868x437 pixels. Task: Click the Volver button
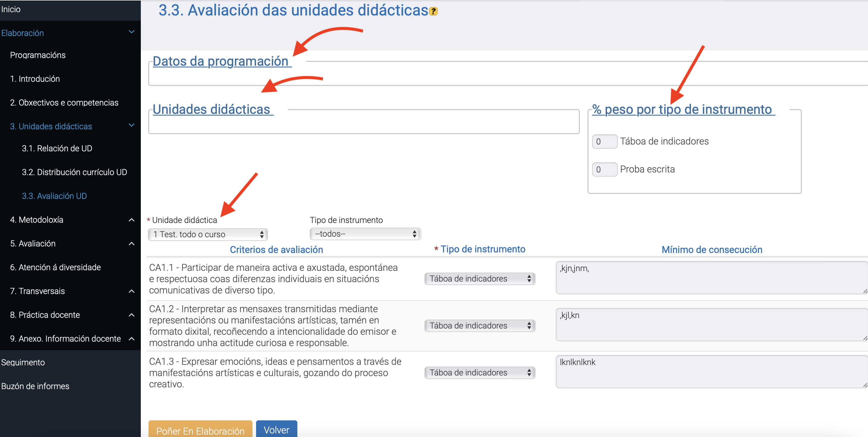[x=277, y=429]
